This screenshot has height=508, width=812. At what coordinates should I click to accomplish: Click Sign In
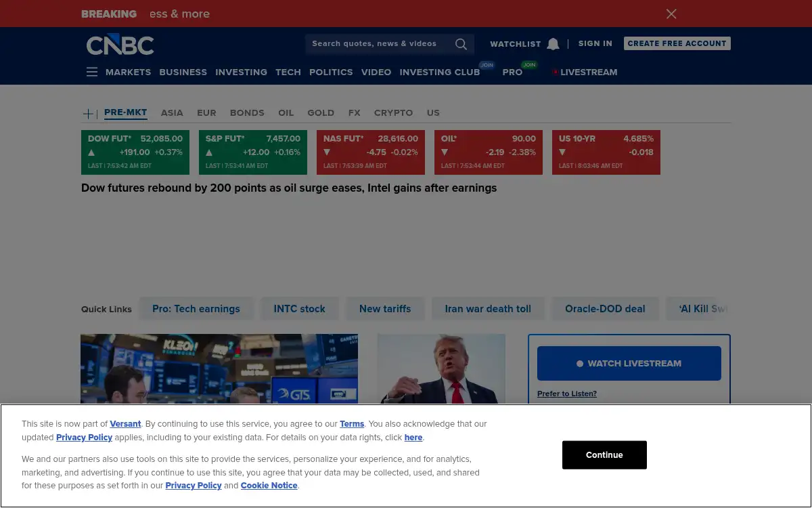595,43
